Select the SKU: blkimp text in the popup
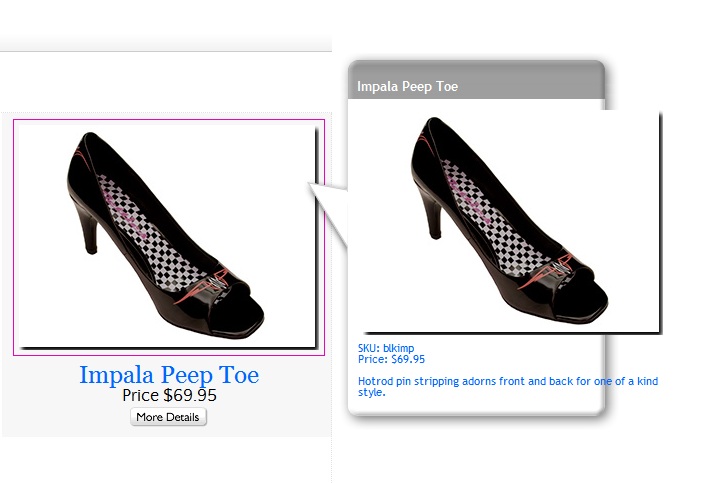This screenshot has height=483, width=701. coord(386,348)
